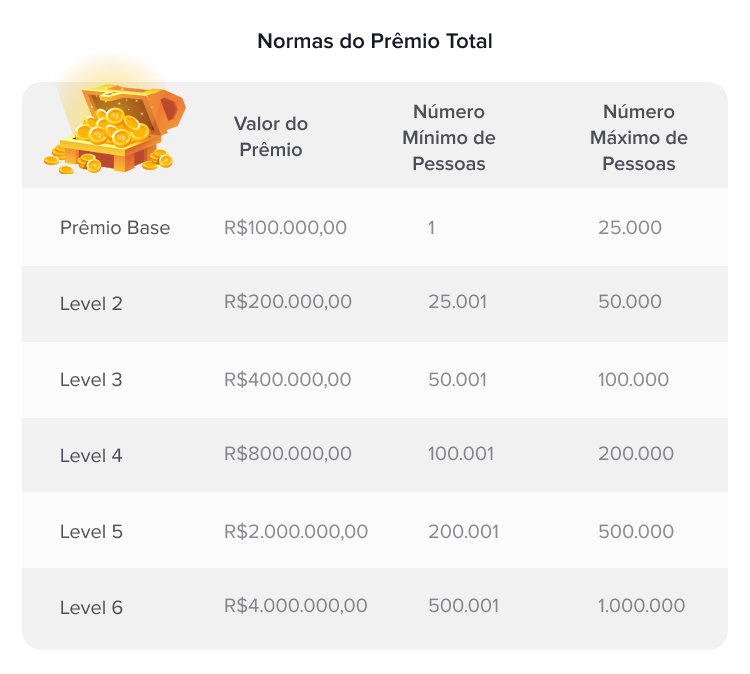
Task: Click the 500.001 minimum people cell
Action: click(463, 606)
